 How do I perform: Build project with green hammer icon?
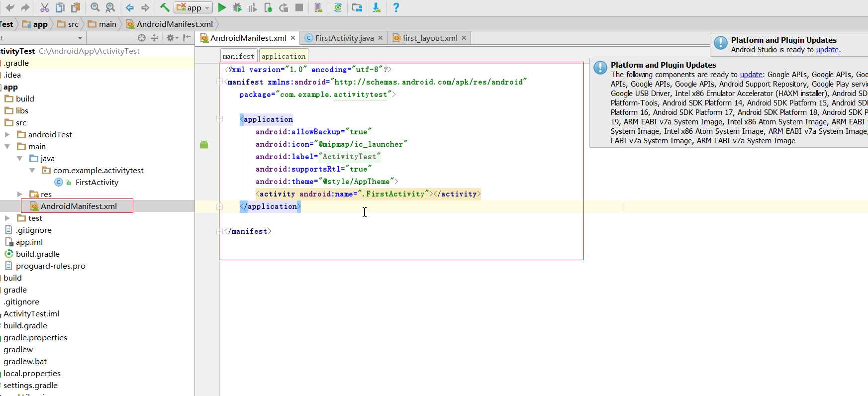[165, 7]
